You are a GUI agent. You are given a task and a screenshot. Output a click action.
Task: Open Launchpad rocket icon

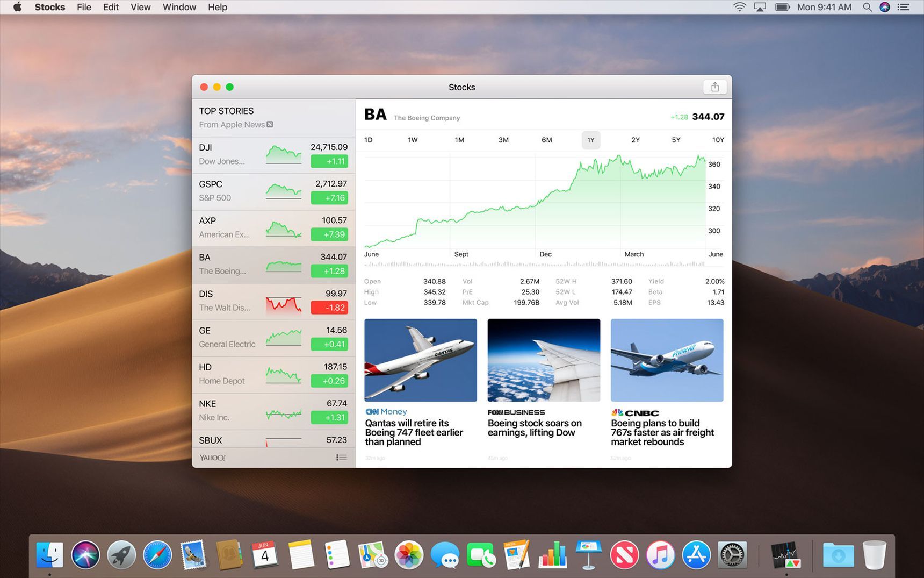coord(121,555)
